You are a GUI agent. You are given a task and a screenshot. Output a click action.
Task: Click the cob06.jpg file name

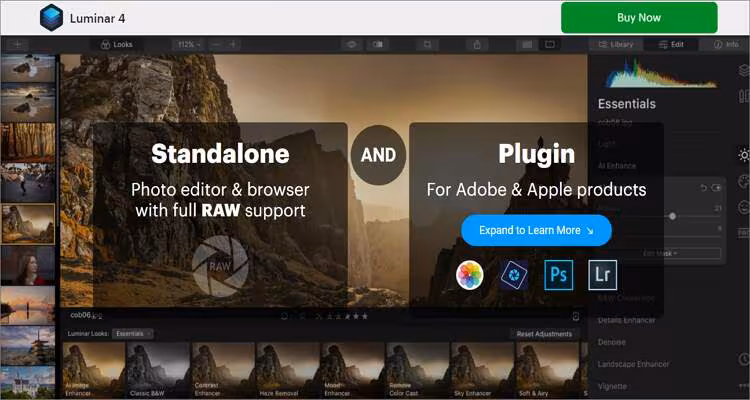pos(87,315)
